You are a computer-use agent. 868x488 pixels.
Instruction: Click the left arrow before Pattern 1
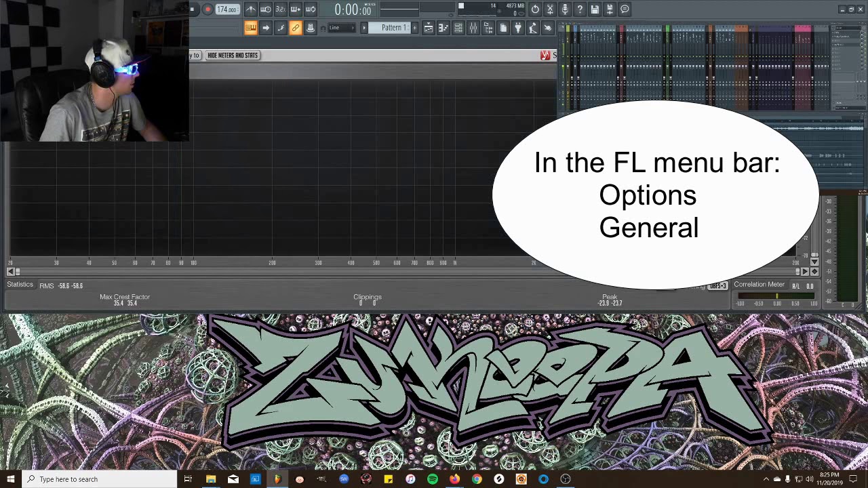tap(364, 28)
